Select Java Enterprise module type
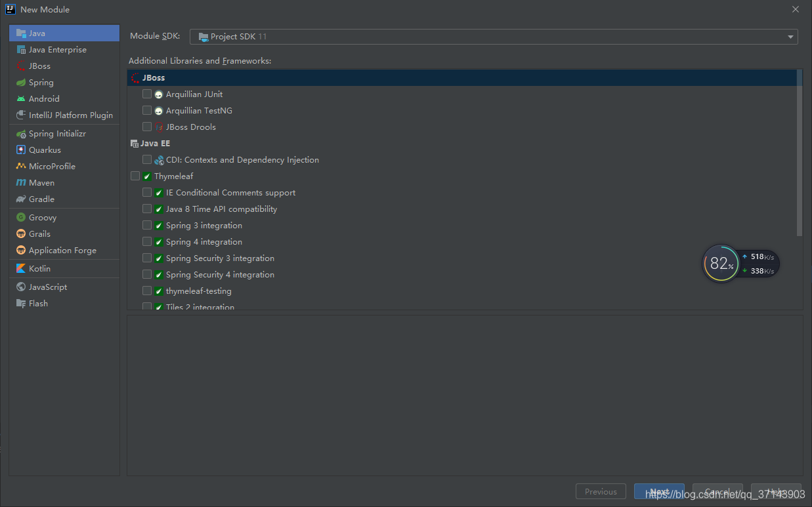This screenshot has width=812, height=507. [x=64, y=49]
